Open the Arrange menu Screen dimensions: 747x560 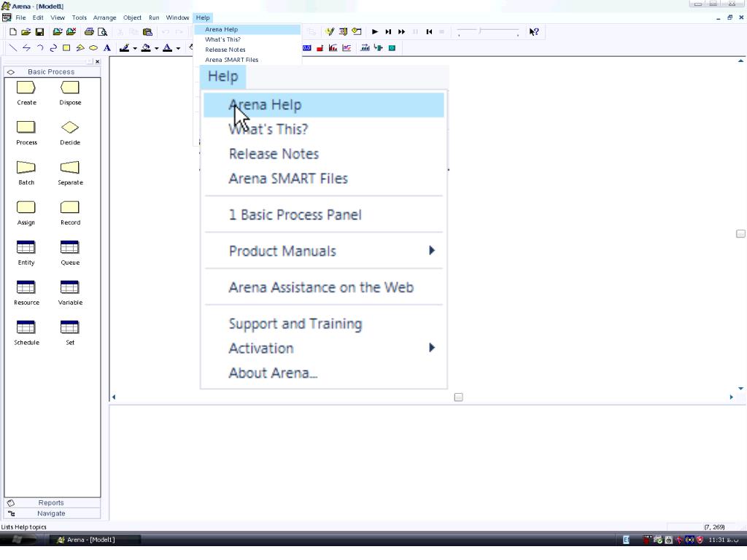pyautogui.click(x=104, y=17)
